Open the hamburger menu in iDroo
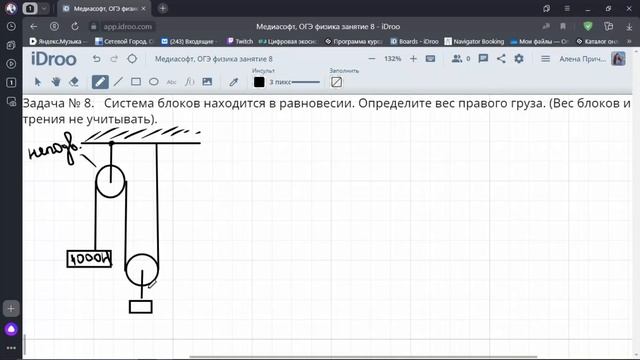 point(545,59)
